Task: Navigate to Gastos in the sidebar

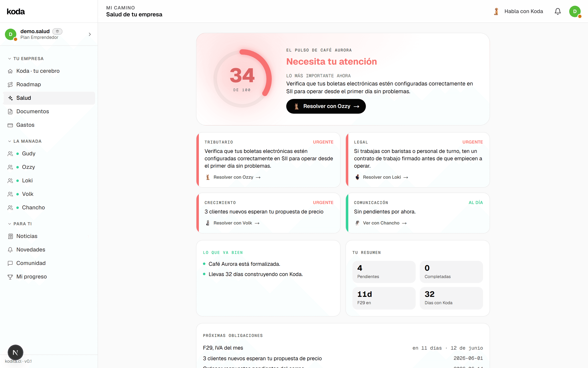Action: pos(49,125)
